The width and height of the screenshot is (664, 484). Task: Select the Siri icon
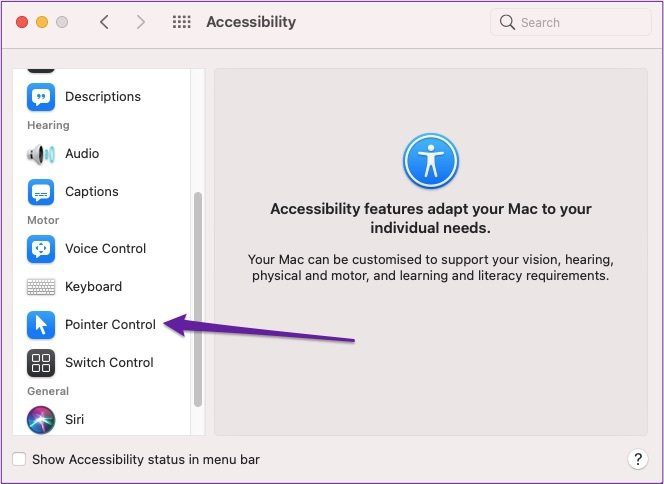pos(41,420)
